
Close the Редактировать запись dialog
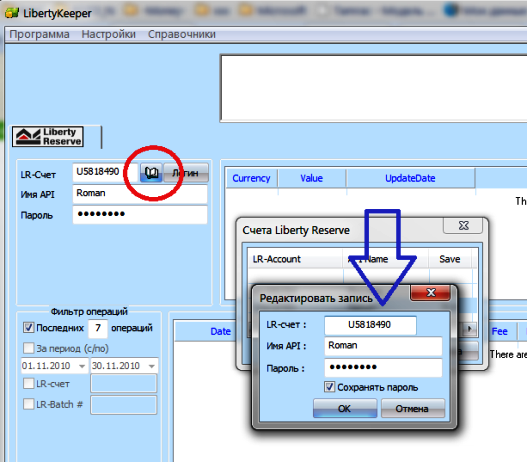click(x=431, y=292)
